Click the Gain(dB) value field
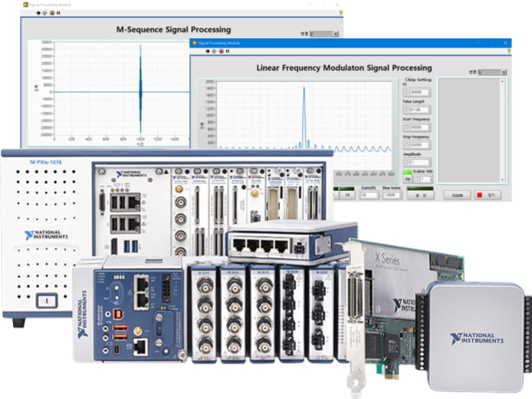 369,195
